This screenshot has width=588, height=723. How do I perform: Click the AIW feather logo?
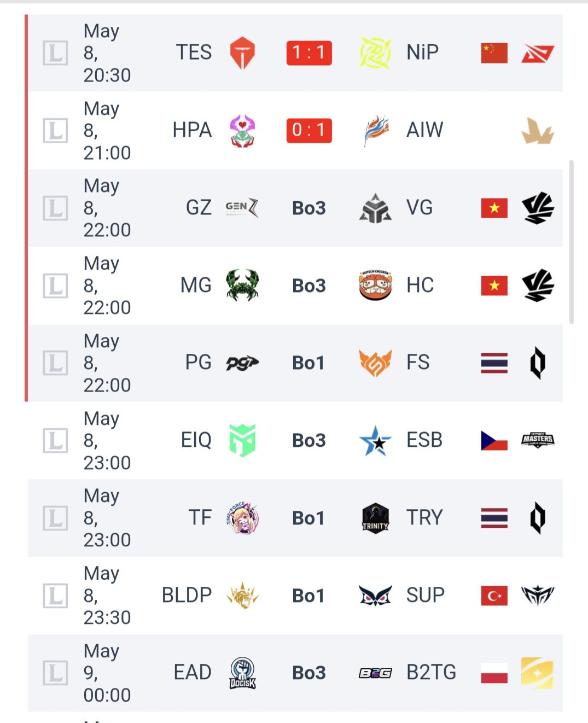point(375,131)
